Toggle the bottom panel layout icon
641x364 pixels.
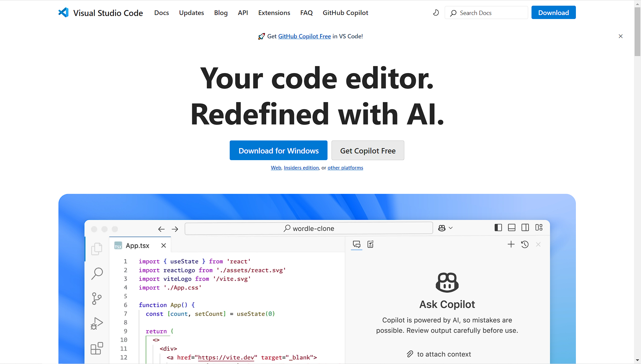[x=511, y=228]
